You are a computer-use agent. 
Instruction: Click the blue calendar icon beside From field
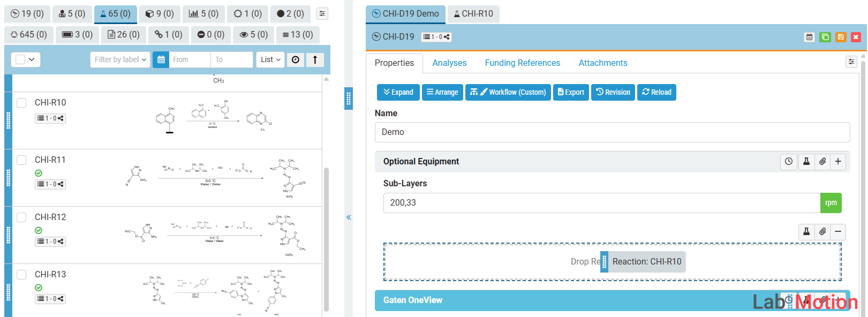(x=161, y=59)
